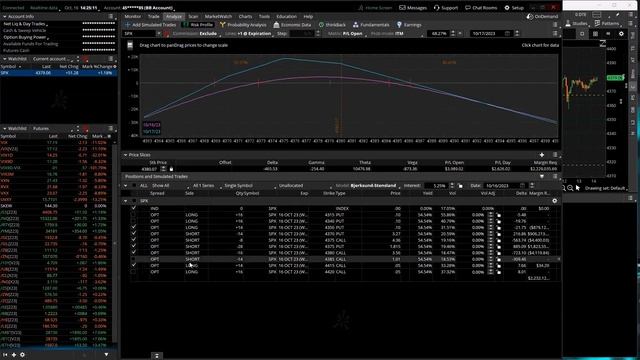This screenshot has height=360, width=640.
Task: Open the Help tab
Action: coord(308,16)
